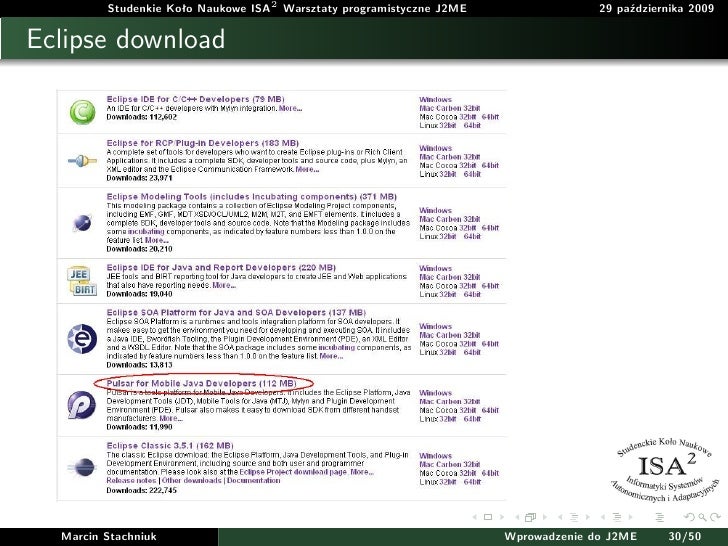Click '29 października 2009' date in header
728x546 pixels.
click(x=656, y=8)
